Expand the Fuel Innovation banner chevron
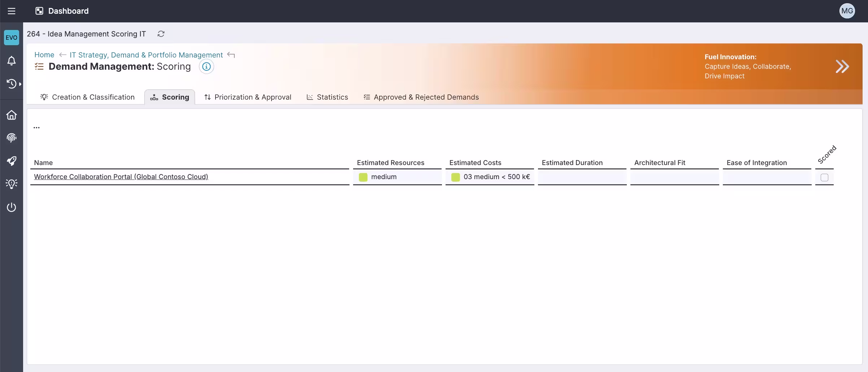Image resolution: width=868 pixels, height=372 pixels. click(843, 66)
